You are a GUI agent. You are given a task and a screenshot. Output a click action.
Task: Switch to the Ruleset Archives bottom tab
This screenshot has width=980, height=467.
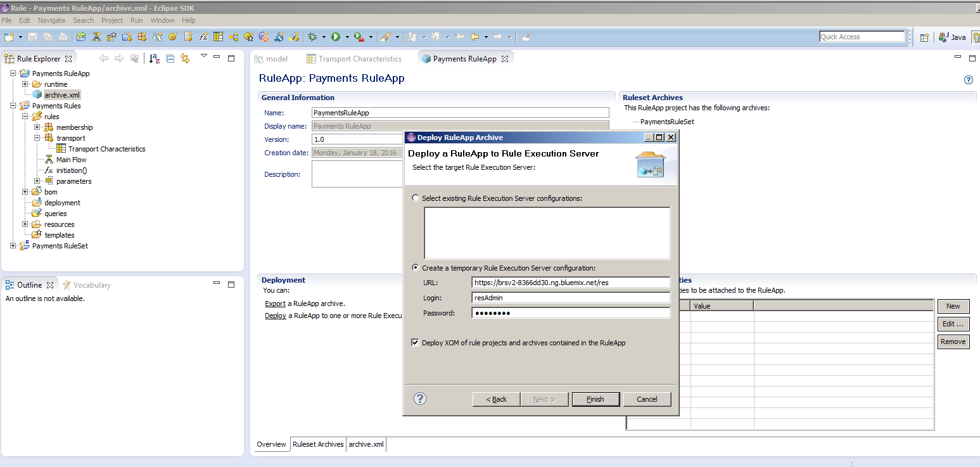[x=318, y=444]
